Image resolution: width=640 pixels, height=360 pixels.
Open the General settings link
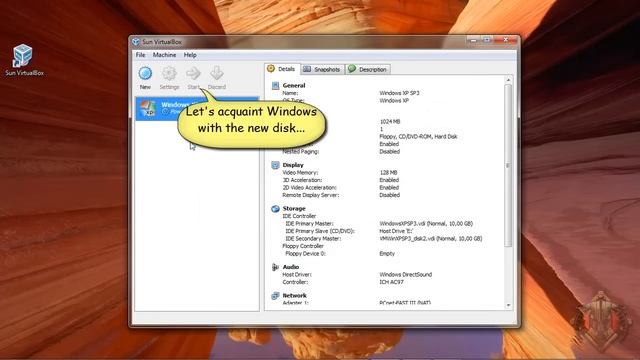click(x=294, y=85)
